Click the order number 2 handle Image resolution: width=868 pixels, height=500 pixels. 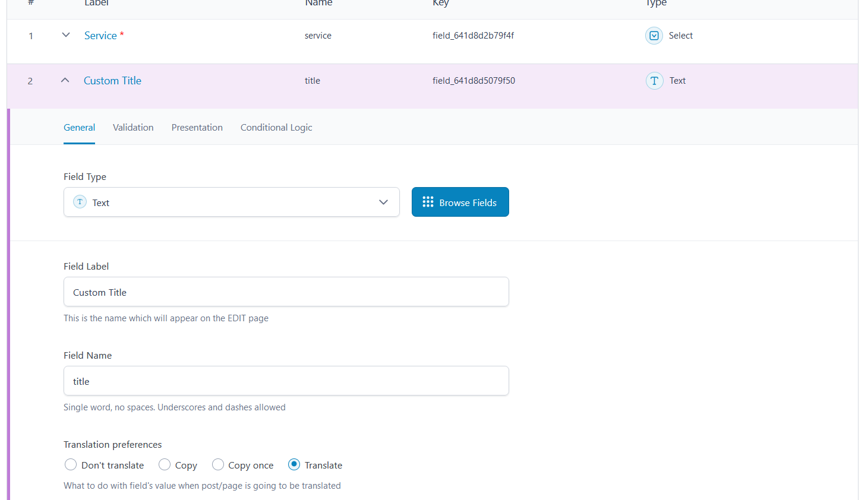click(30, 81)
